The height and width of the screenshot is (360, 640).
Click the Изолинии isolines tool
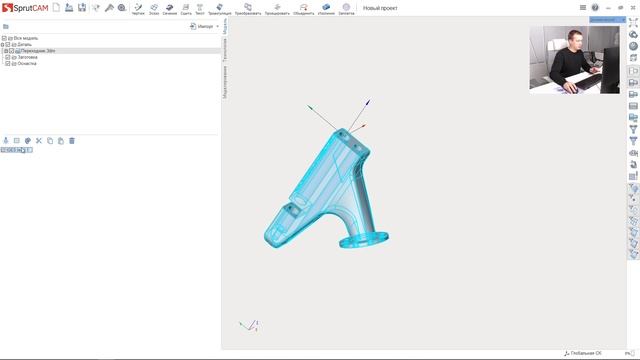pos(326,9)
